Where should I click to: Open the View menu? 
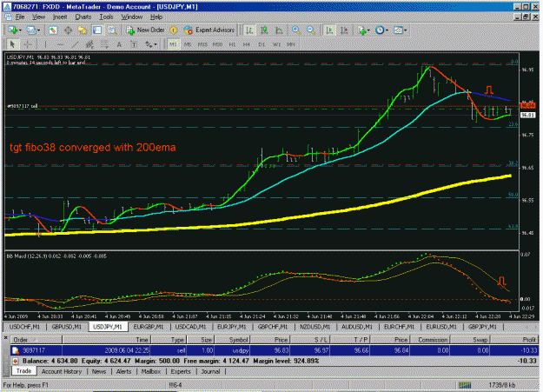(x=38, y=17)
